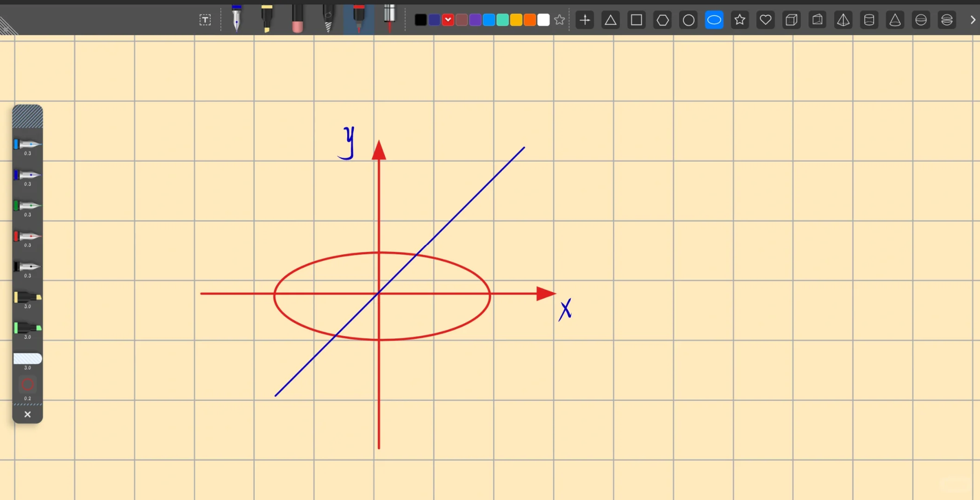The width and height of the screenshot is (980, 500).
Task: Pick the blue fountain pen tool
Action: [237, 19]
